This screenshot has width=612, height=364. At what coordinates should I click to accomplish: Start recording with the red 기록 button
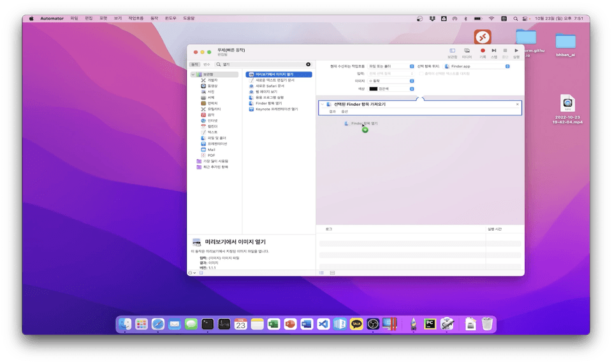pos(483,53)
